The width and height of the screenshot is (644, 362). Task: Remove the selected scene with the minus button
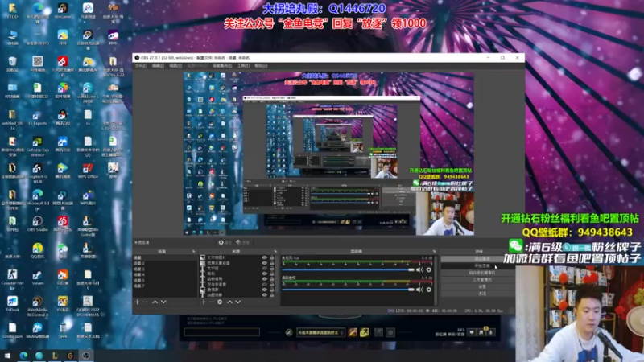(145, 302)
